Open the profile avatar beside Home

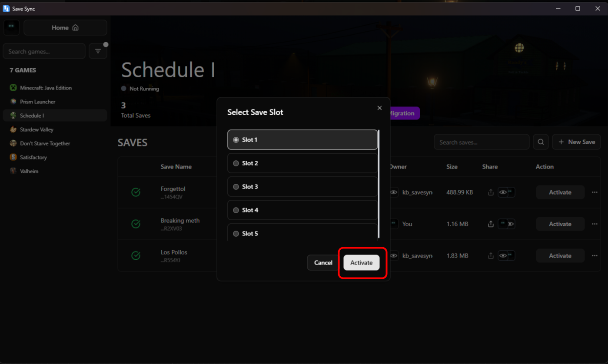(x=11, y=27)
